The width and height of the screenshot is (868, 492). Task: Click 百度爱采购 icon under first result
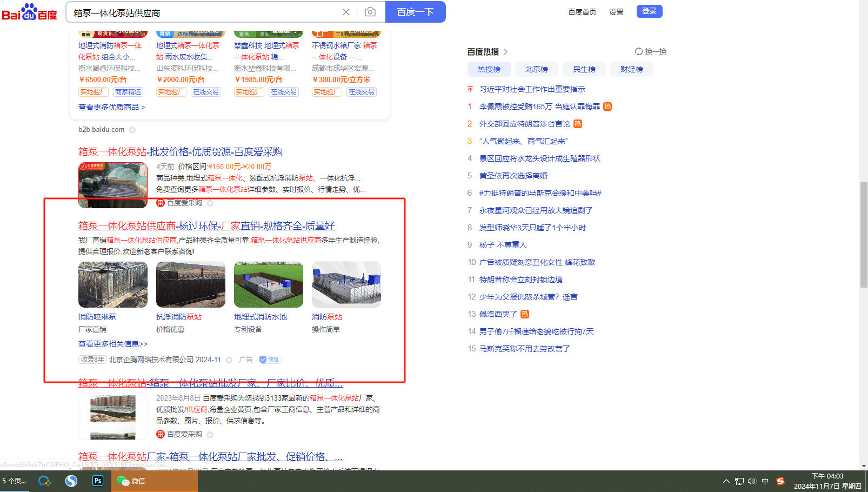pos(161,203)
